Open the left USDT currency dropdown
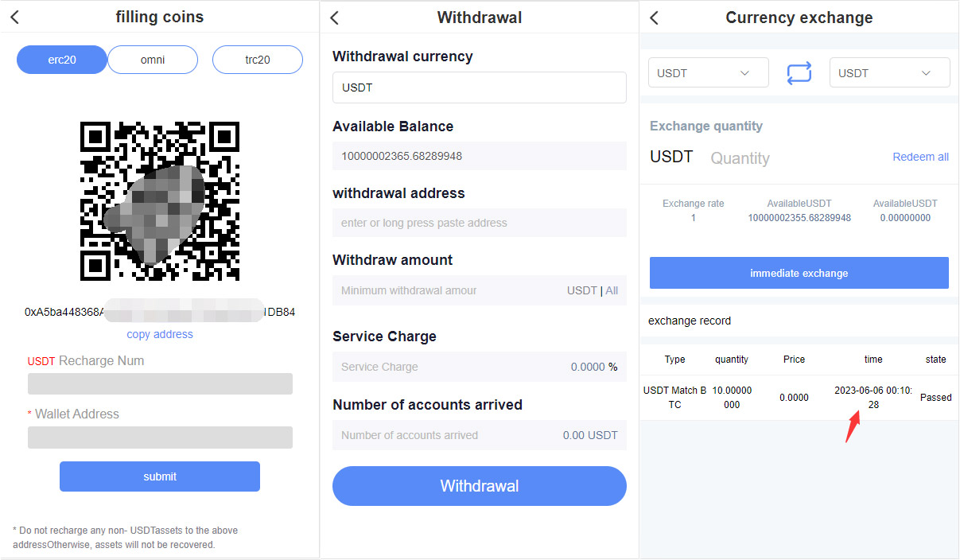The image size is (960, 560). point(708,73)
